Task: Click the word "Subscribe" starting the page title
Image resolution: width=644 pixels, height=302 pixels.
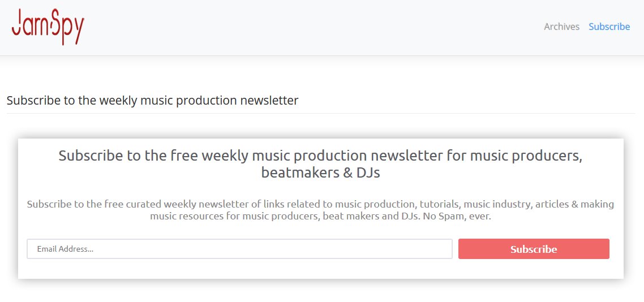Action: pos(33,101)
